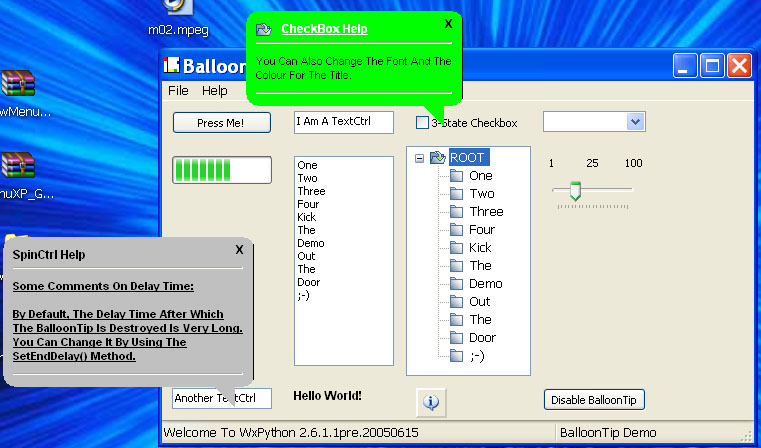The image size is (761, 448).
Task: Toggle the 3-State Checkbox
Action: click(x=422, y=123)
